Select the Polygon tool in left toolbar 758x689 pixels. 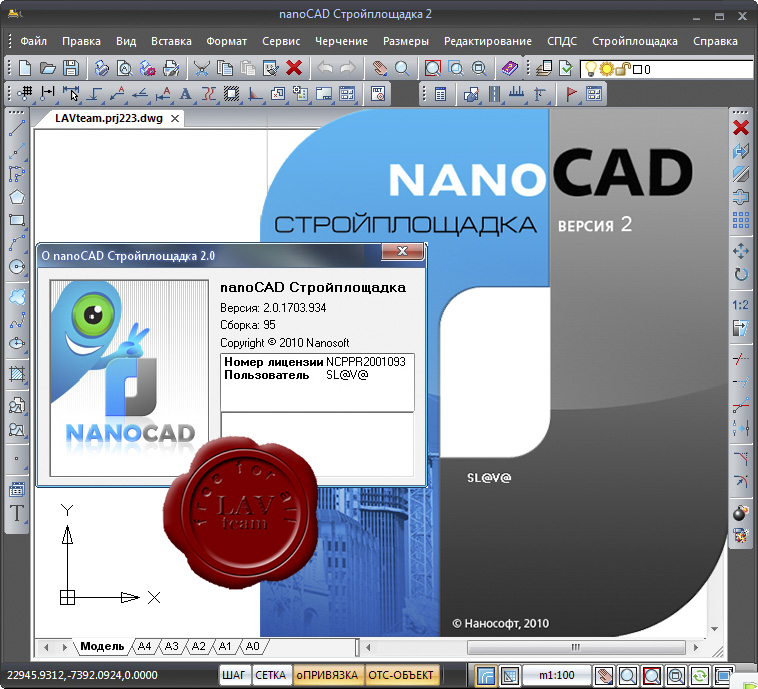click(16, 197)
